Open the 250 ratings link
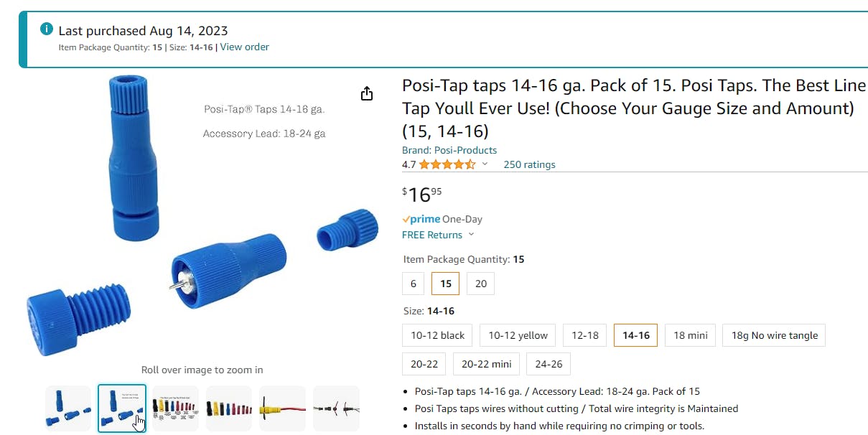This screenshot has width=868, height=435. tap(529, 164)
